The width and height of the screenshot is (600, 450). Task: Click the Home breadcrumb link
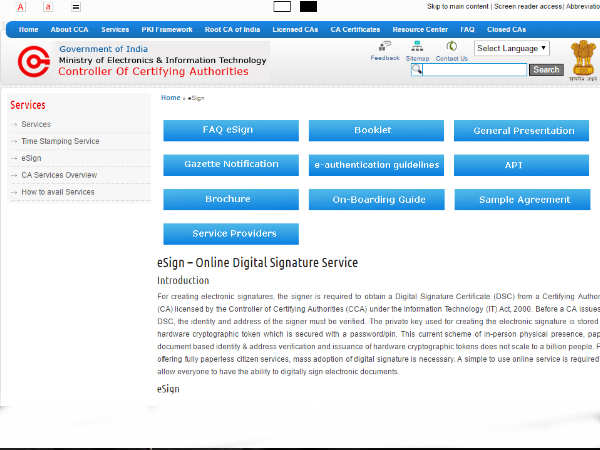171,98
